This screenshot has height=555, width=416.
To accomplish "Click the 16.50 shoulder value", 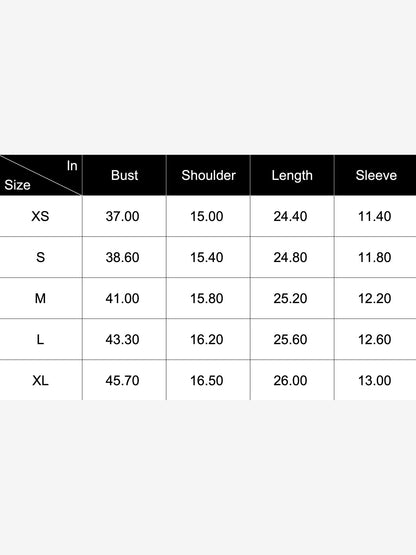I will pyautogui.click(x=206, y=381).
